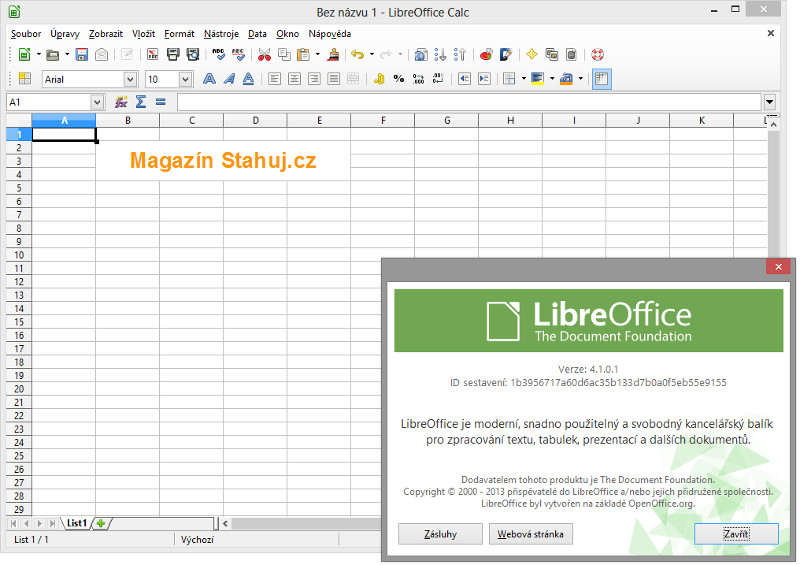This screenshot has height=565, width=800.
Task: Open Background Color yellow swatch
Action: pyautogui.click(x=537, y=79)
